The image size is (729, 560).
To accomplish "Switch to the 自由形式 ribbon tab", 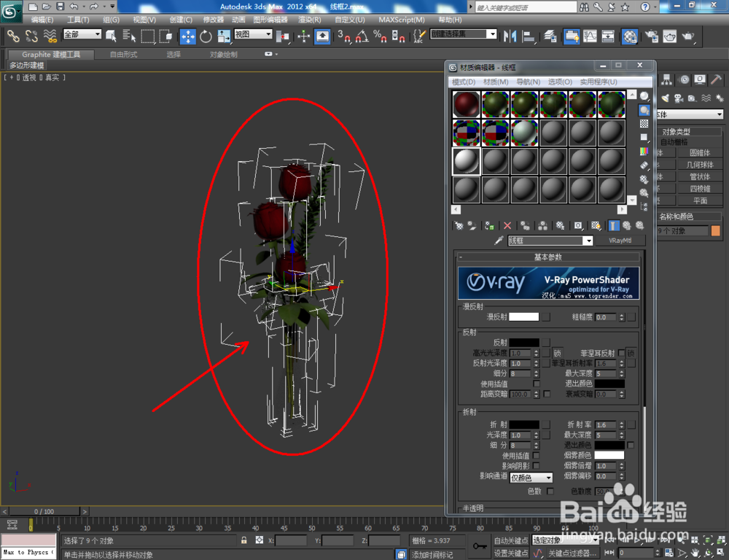I will point(123,55).
